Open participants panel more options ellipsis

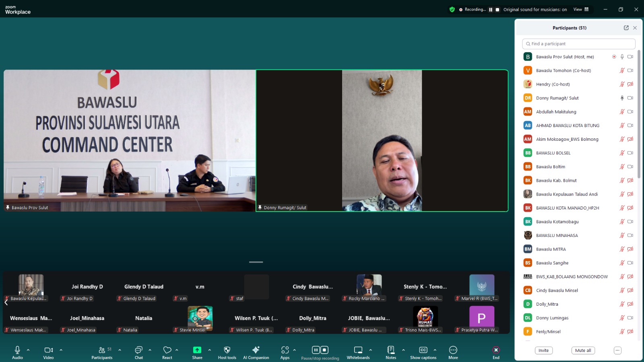click(x=617, y=350)
